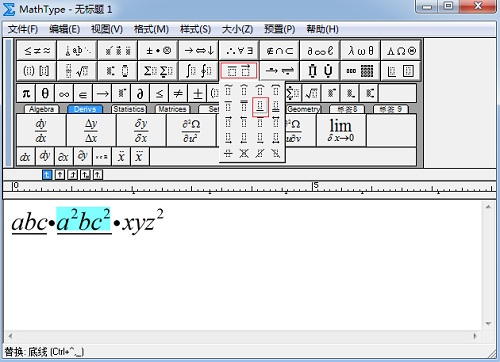Select the decimal-aligned tab stop button
Screen dimensions: 500x362
tap(98, 175)
